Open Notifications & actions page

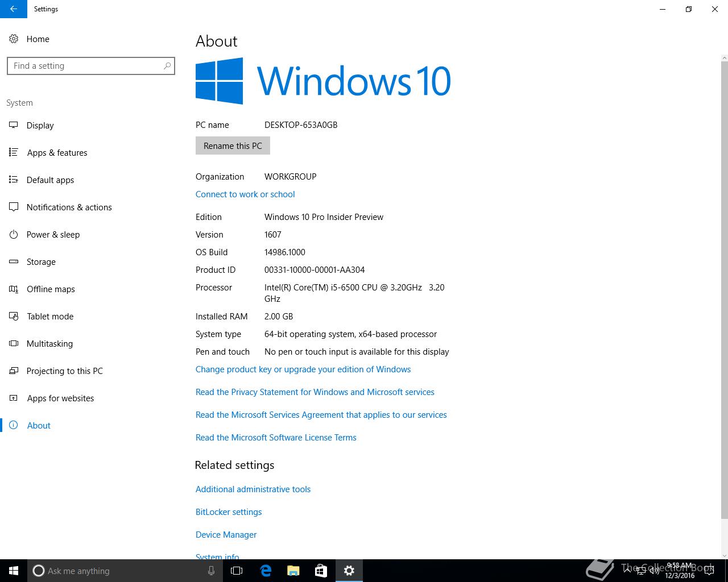(69, 207)
